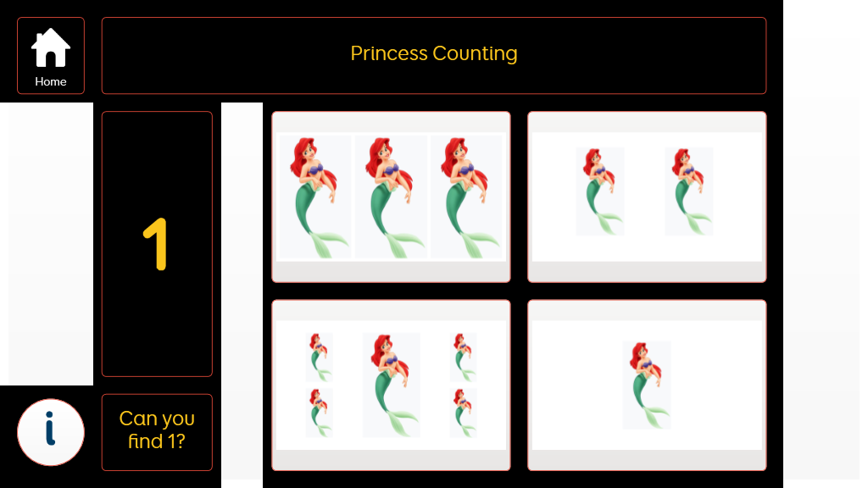The height and width of the screenshot is (488, 868).
Task: Click the white house icon
Action: pyautogui.click(x=50, y=47)
